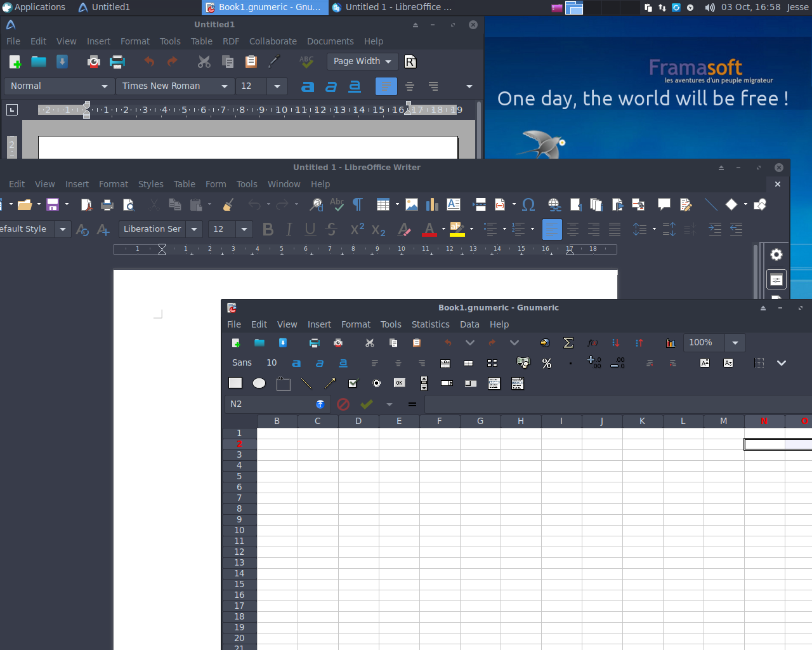Image resolution: width=812 pixels, height=650 pixels.
Task: Open the Statistics menu in Gnumeric
Action: [x=430, y=324]
